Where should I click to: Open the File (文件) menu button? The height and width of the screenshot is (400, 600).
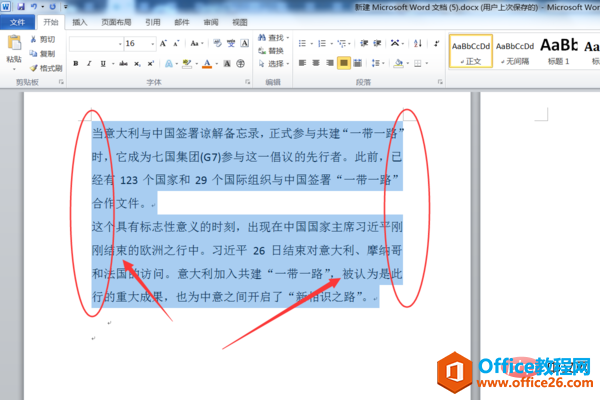click(17, 20)
